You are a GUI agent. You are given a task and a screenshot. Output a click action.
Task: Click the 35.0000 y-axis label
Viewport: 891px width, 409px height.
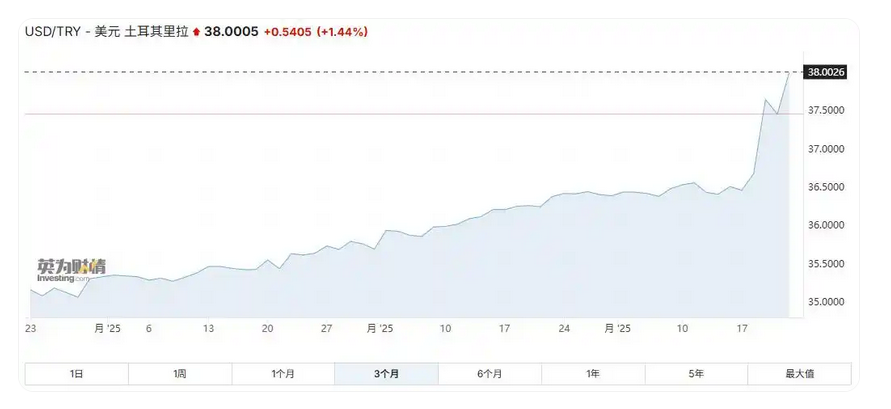pyautogui.click(x=826, y=302)
